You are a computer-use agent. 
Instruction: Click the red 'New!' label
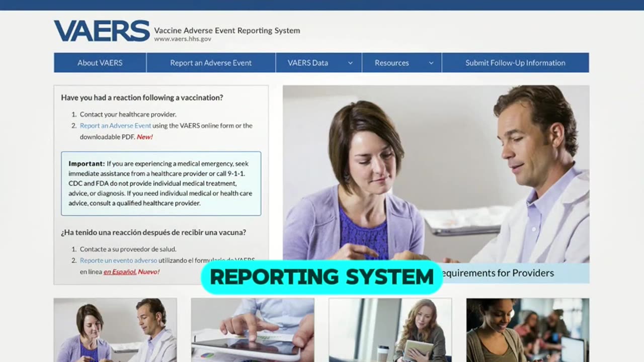144,137
